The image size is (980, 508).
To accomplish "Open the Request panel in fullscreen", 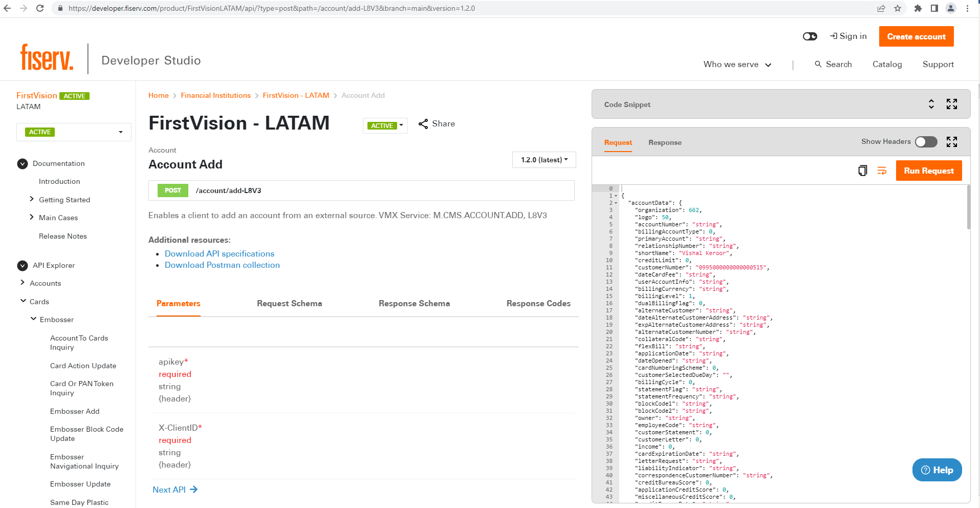I will point(952,142).
